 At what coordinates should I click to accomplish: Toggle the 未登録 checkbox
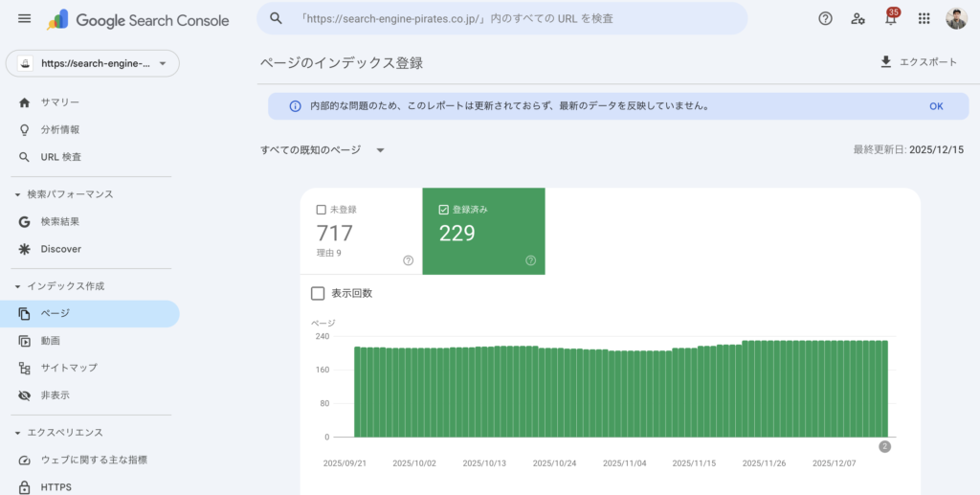321,209
